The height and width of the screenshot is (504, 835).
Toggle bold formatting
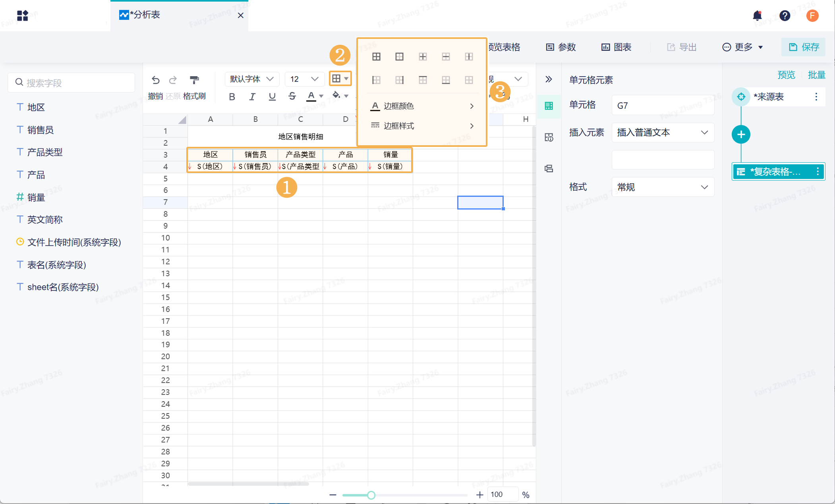[x=232, y=96]
